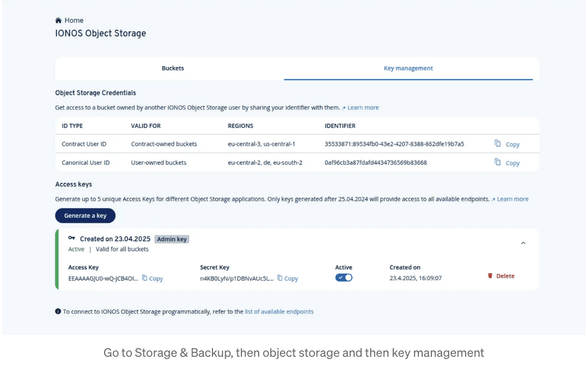Copy the Canonical User ID identifier text link
This screenshot has height=367, width=588.
click(x=512, y=163)
